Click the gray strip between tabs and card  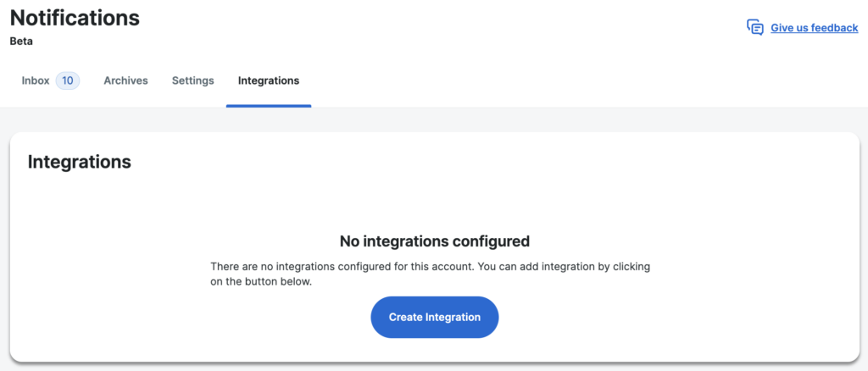434,119
